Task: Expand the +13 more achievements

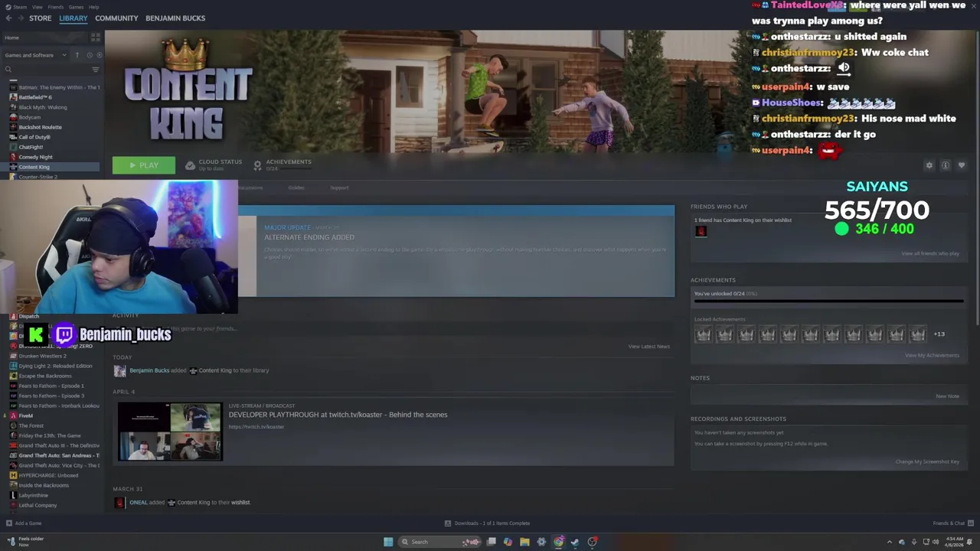Action: (x=939, y=334)
